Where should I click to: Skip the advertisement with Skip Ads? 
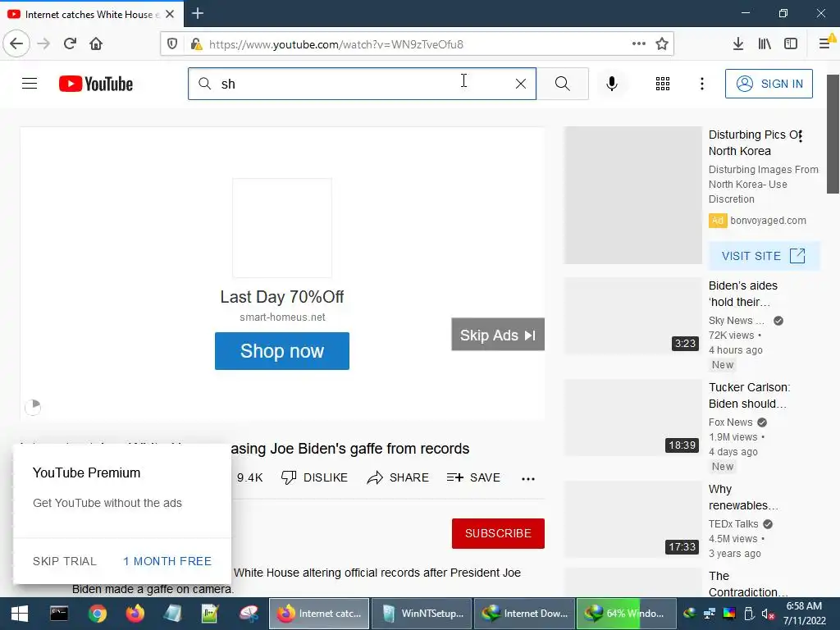(498, 335)
